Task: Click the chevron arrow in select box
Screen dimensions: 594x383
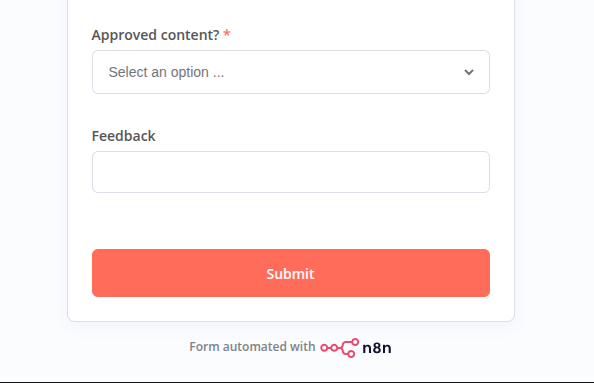Action: 469,72
